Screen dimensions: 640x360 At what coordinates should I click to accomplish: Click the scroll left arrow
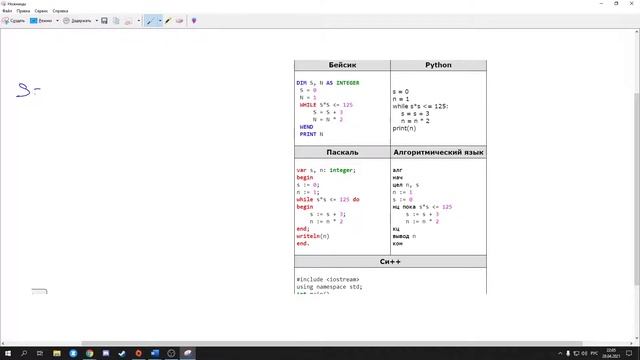click(3, 343)
